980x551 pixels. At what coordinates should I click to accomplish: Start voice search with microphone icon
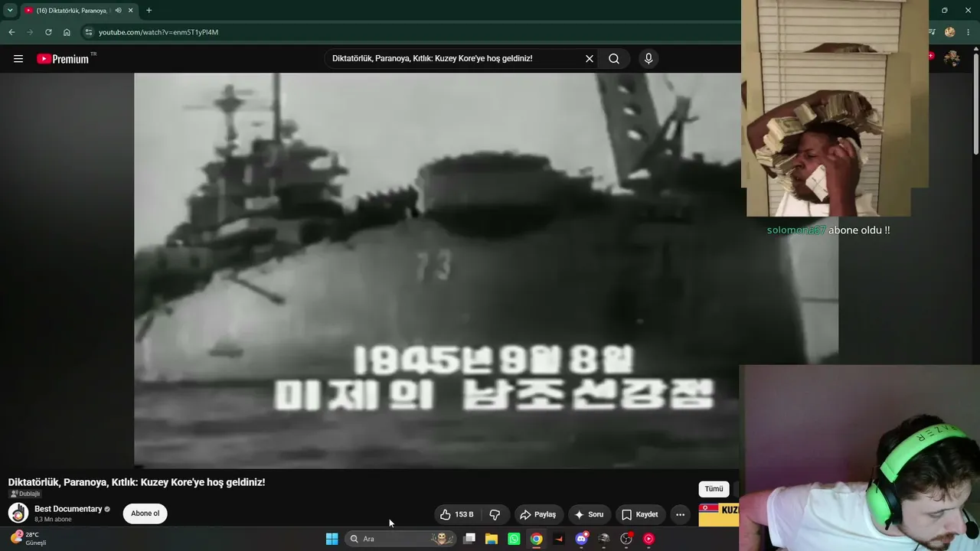pos(648,59)
